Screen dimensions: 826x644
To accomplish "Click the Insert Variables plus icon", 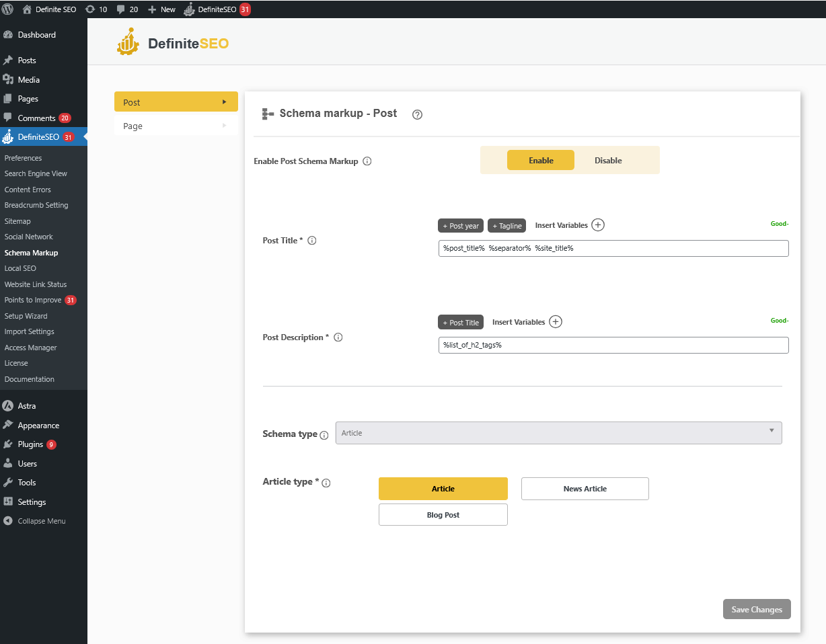I will (x=597, y=225).
